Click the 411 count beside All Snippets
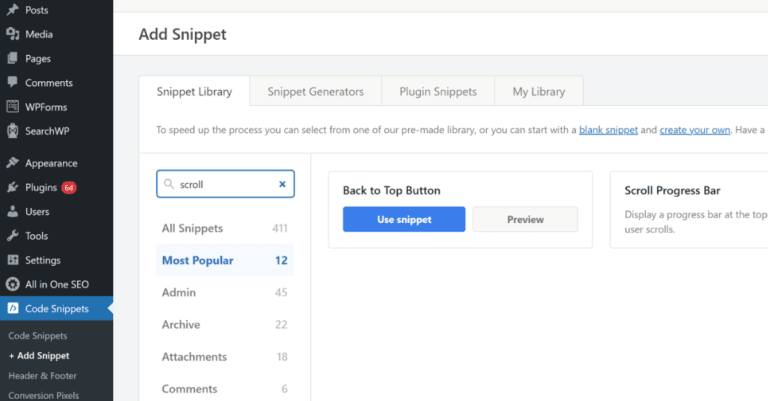This screenshot has width=768, height=401. (x=280, y=228)
